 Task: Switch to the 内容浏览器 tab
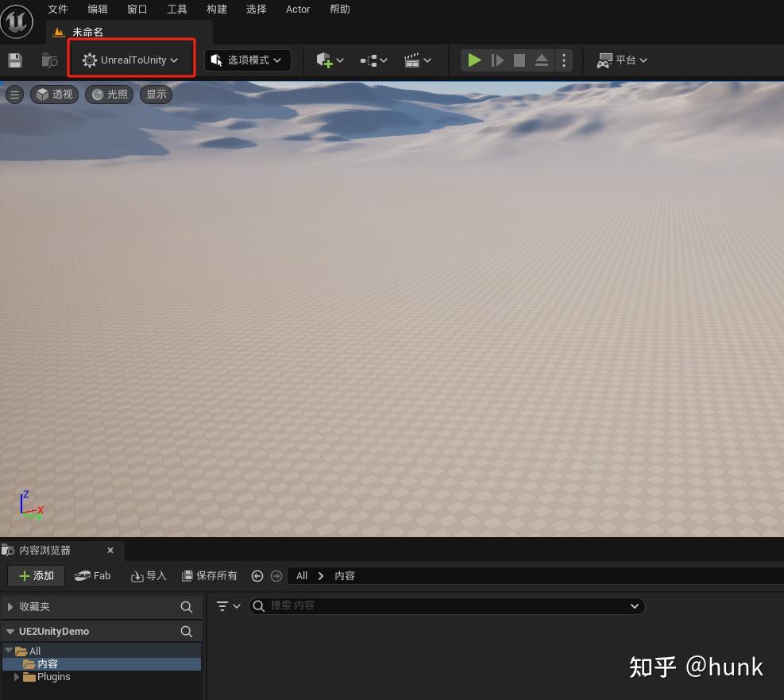point(44,550)
